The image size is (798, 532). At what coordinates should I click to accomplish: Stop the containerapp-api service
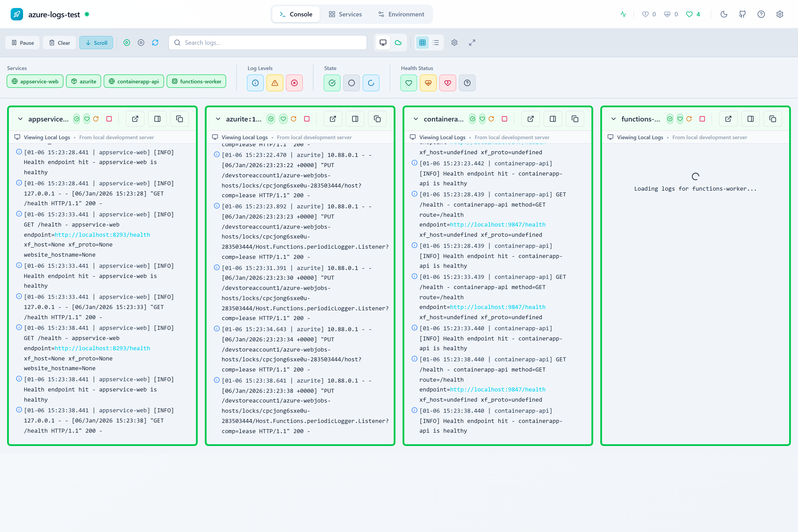(505, 119)
